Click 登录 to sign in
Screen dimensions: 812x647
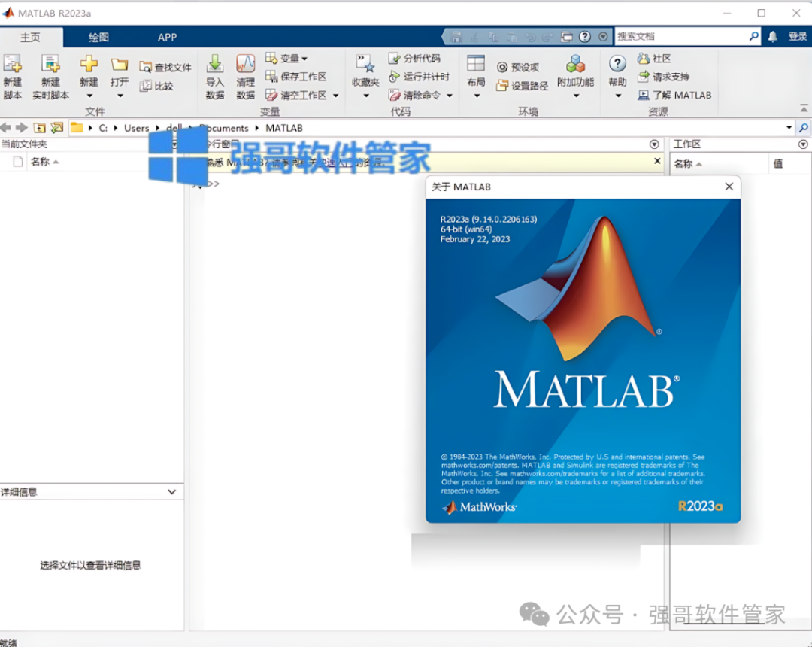[x=798, y=36]
